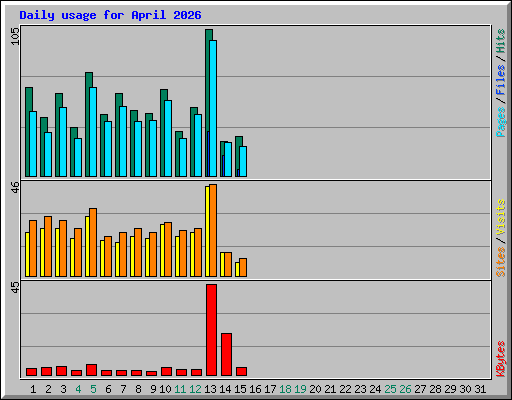Click green day label 26 on the x-axis

(405, 389)
